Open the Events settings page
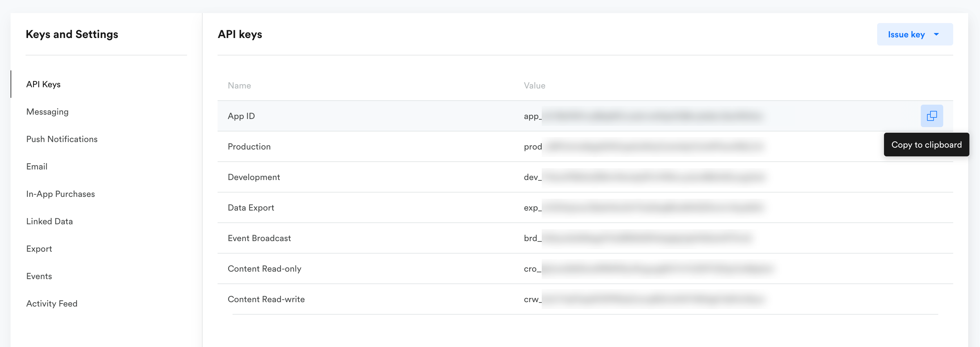The width and height of the screenshot is (980, 347). [39, 276]
